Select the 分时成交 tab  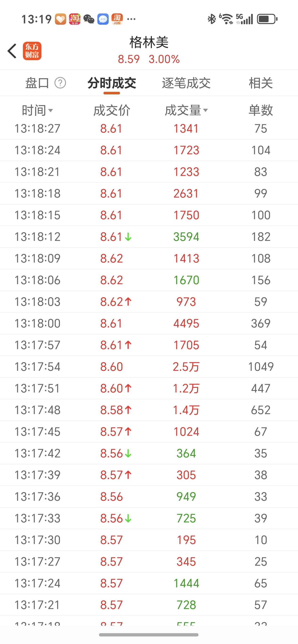[112, 83]
